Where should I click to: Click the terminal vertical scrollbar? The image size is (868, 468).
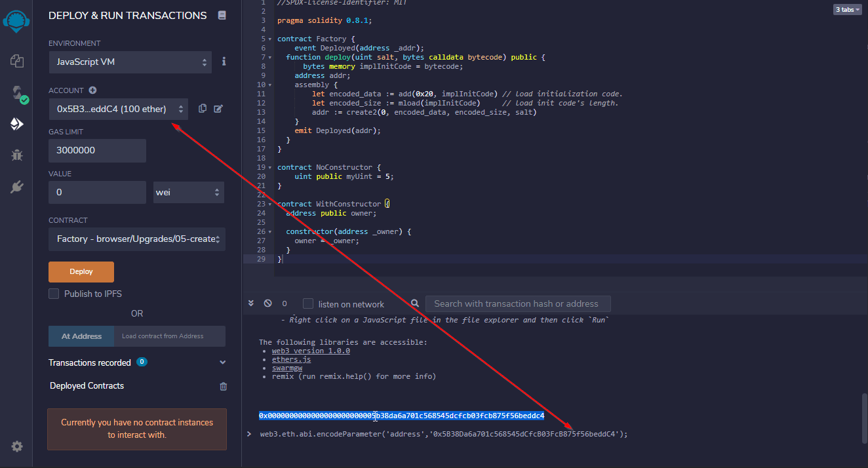(x=865, y=419)
